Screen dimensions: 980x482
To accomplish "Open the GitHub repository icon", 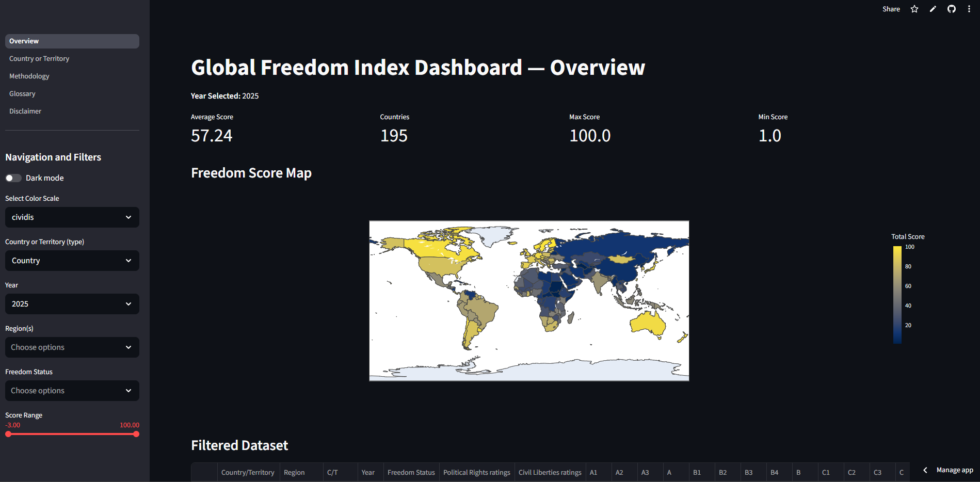I will point(951,9).
